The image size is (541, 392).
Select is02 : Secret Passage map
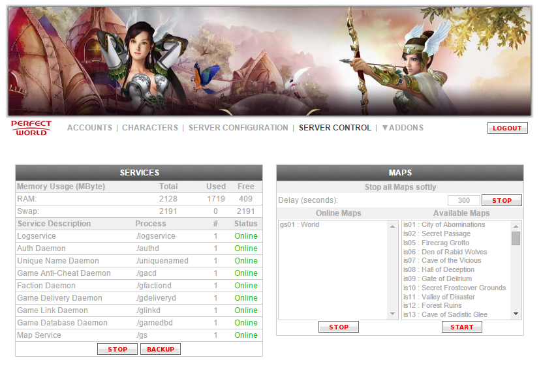pos(437,234)
